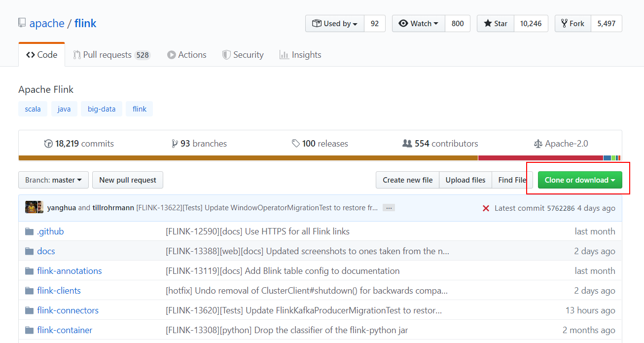Image resolution: width=644 pixels, height=343 pixels.
Task: Click the .github folder icon
Action: pyautogui.click(x=30, y=231)
